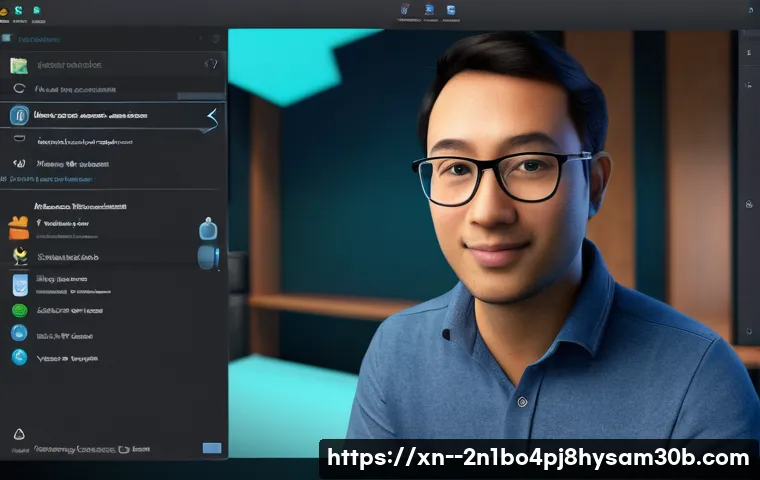
Task: Click the bottom-most blue sphere icon in sidebar
Action: coord(19,357)
